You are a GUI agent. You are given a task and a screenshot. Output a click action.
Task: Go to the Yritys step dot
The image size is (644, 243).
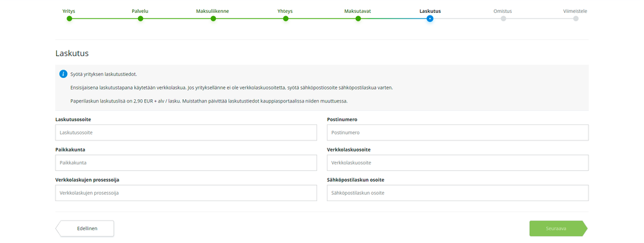pyautogui.click(x=70, y=19)
